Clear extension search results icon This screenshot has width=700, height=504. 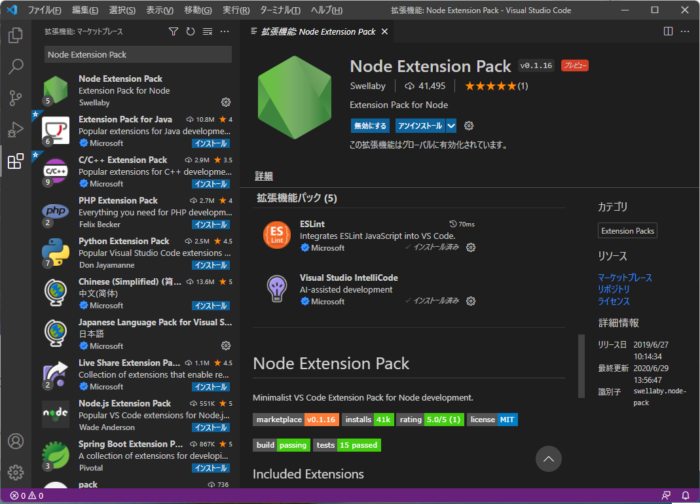pyautogui.click(x=207, y=32)
